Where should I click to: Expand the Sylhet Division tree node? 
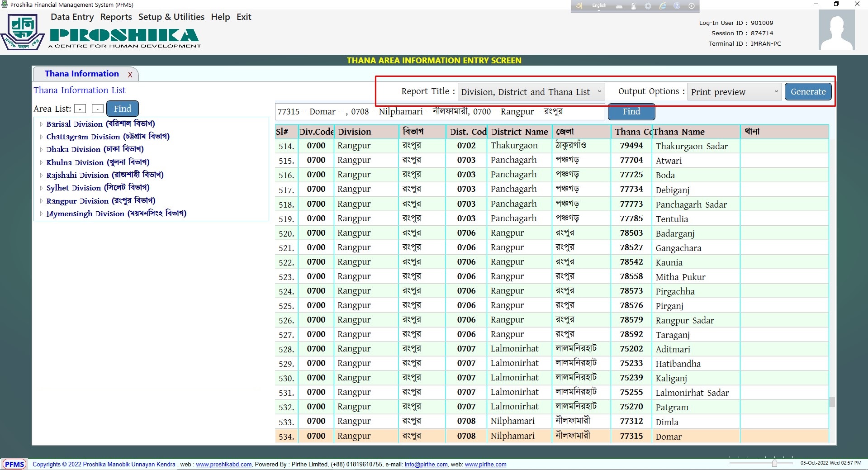tap(41, 188)
